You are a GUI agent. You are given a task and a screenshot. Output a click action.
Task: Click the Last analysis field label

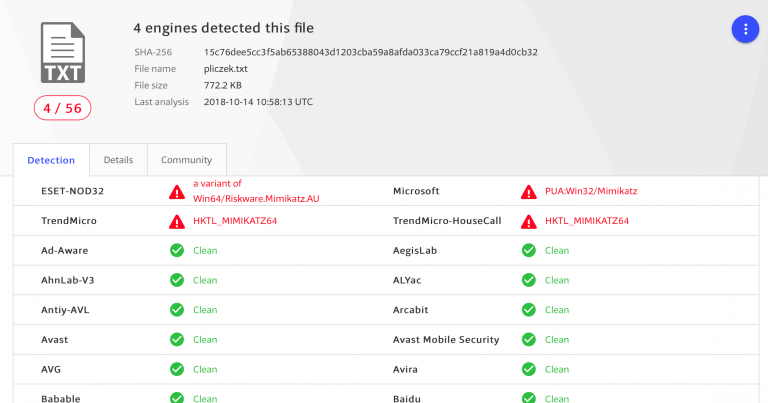(161, 102)
